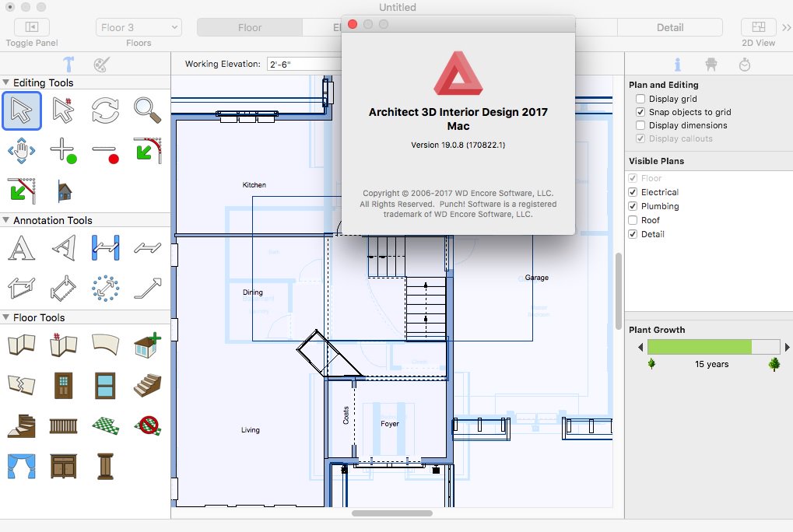Select the Railing tool
Viewport: 793px width, 532px height.
[x=63, y=426]
